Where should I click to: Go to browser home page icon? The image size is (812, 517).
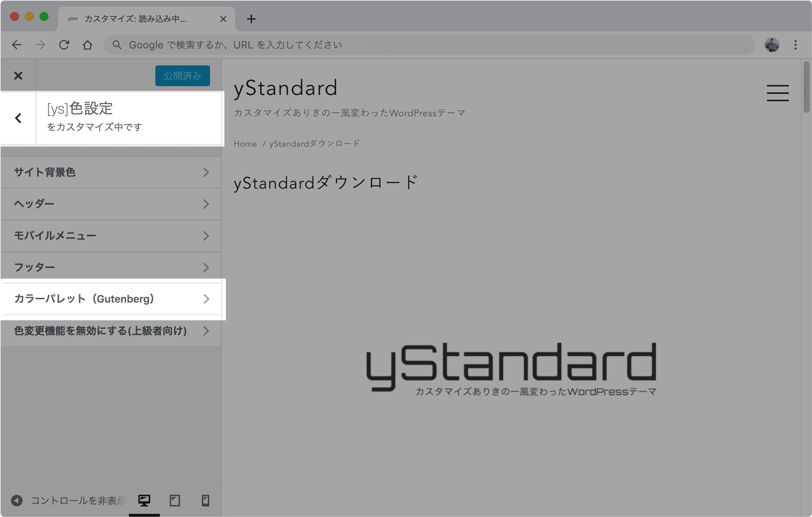pyautogui.click(x=88, y=45)
